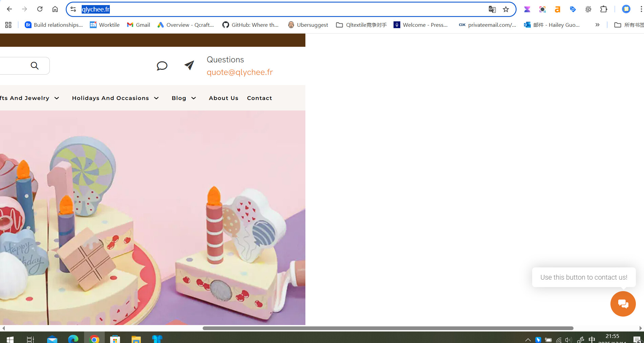
Task: Click the qlychee.fr address bar field
Action: pyautogui.click(x=271, y=9)
